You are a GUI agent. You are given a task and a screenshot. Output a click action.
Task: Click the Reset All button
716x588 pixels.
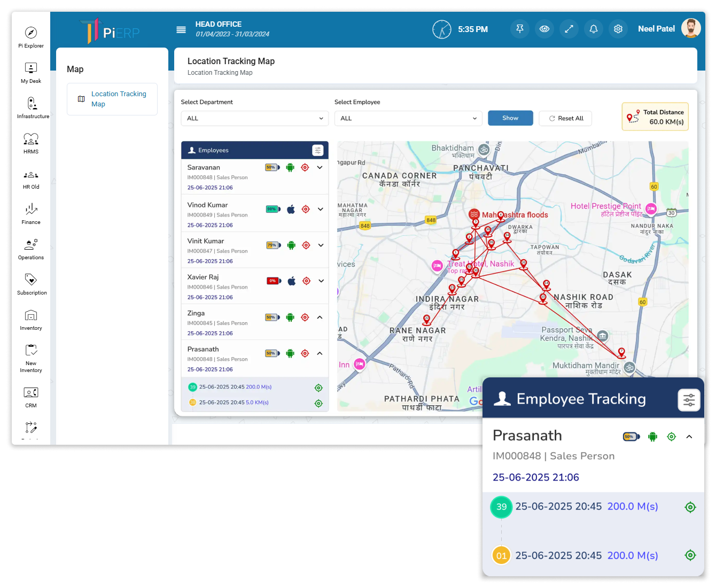pyautogui.click(x=565, y=119)
